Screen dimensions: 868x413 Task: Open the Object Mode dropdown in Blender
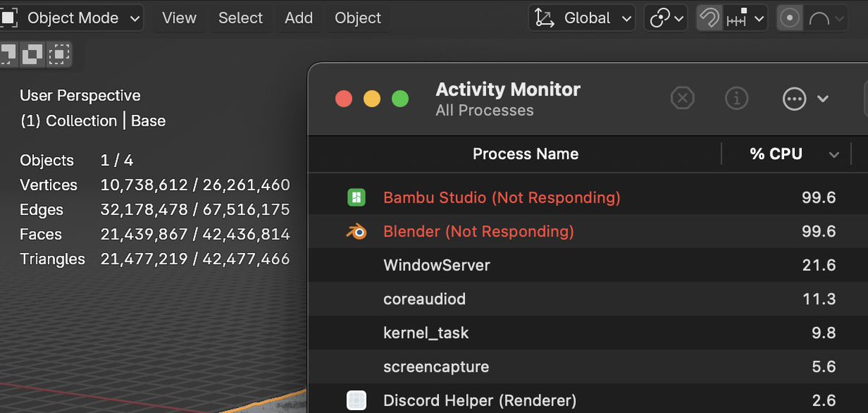[x=71, y=18]
